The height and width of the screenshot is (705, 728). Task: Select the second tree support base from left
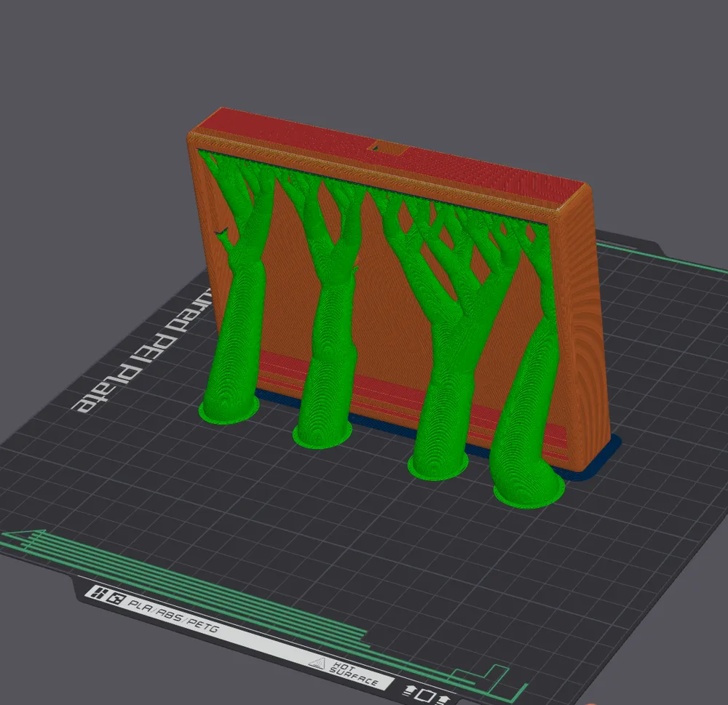[322, 434]
